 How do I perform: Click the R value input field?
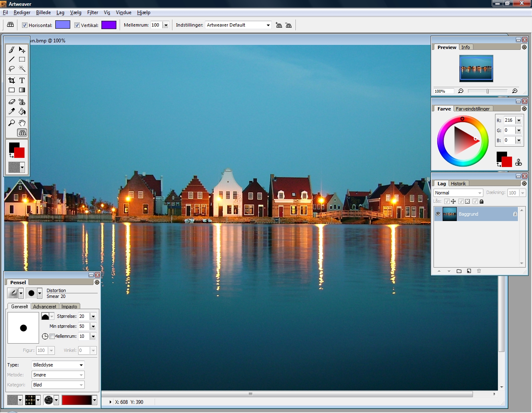509,120
